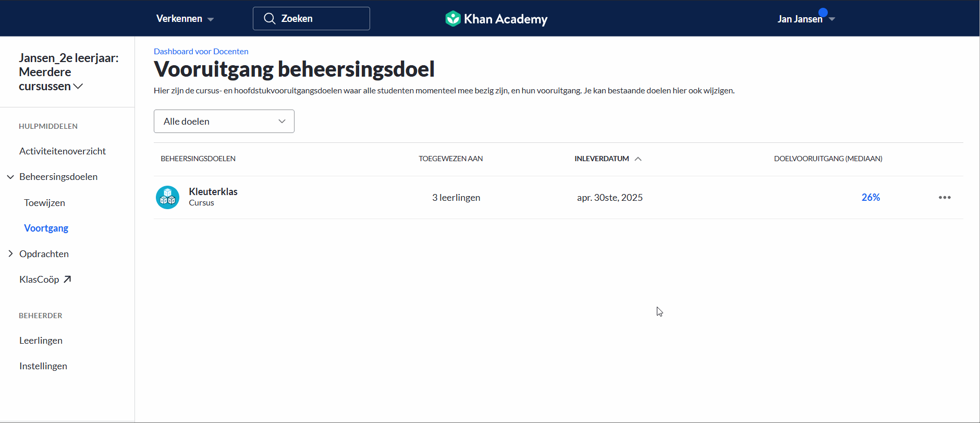Open the Verkennen dropdown menu
Screen dimensions: 980x423
tap(185, 19)
